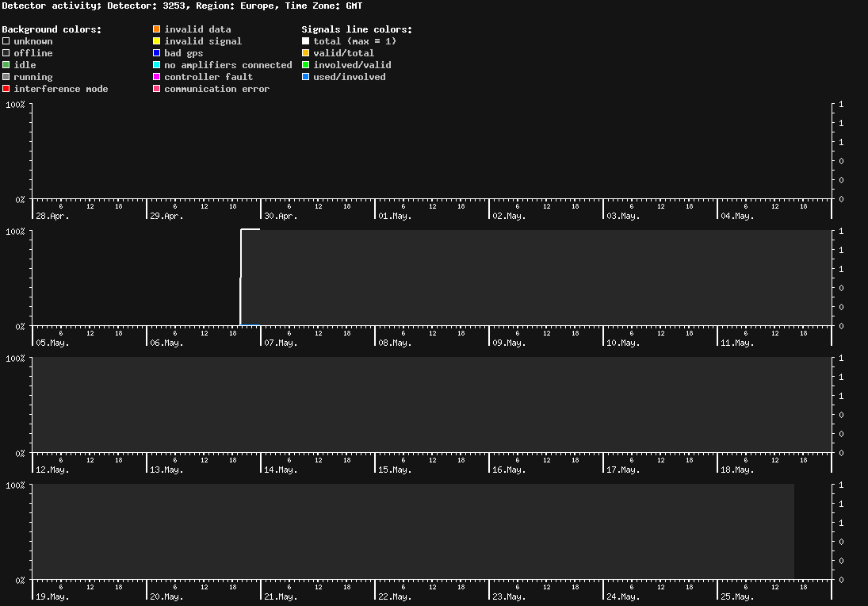Click the 28.Apr. date label

click(52, 216)
